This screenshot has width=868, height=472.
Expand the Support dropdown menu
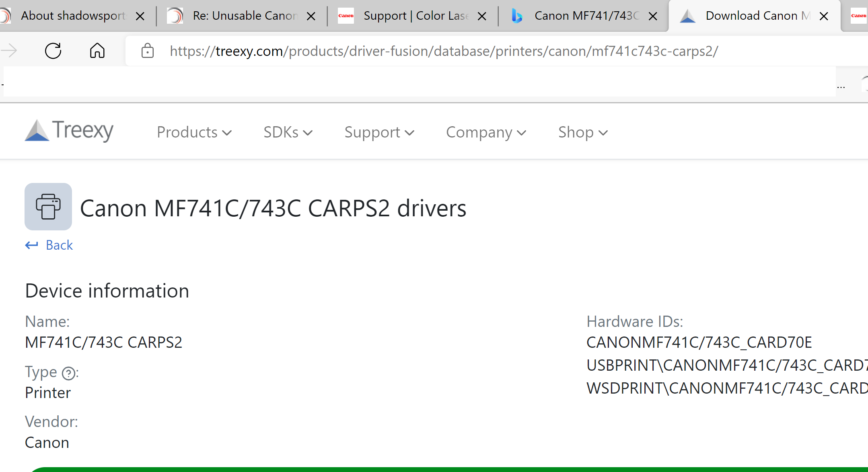[379, 132]
